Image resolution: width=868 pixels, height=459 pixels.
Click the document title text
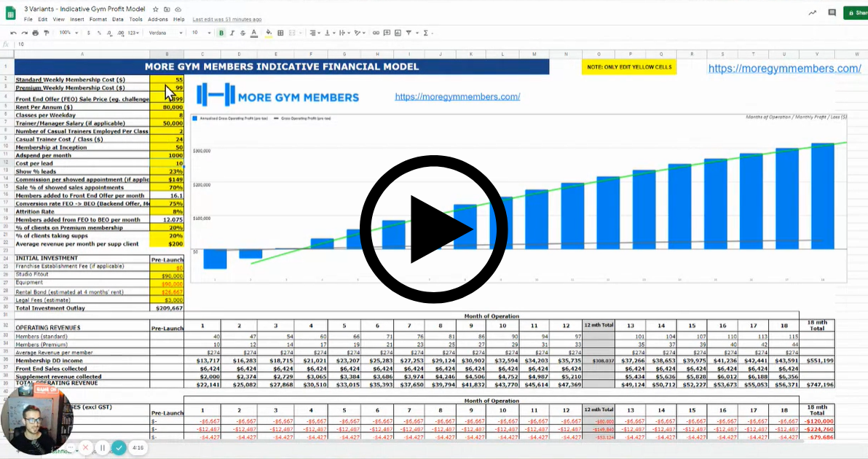[84, 9]
